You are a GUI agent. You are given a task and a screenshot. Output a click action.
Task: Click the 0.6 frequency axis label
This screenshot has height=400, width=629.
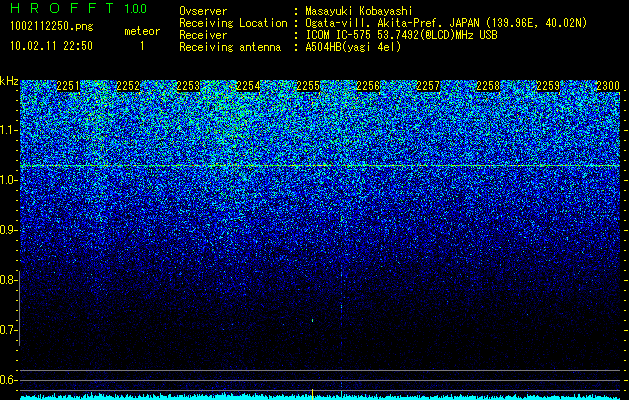click(x=7, y=380)
